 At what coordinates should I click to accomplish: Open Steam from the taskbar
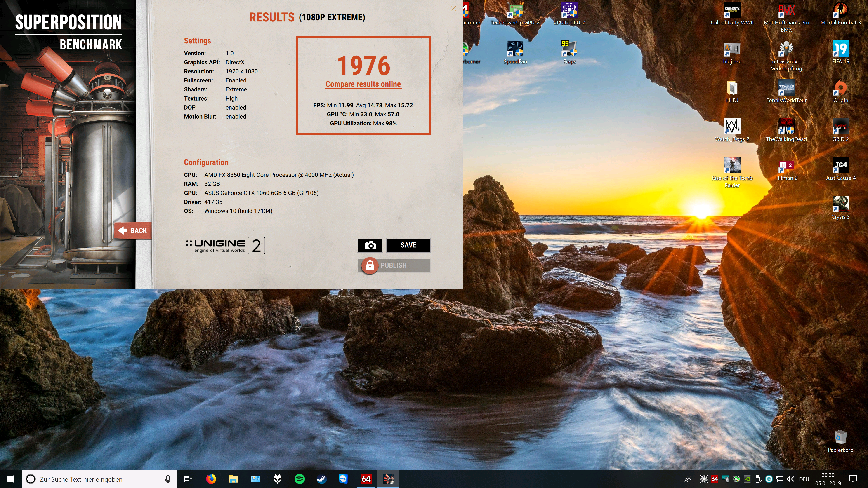[321, 479]
